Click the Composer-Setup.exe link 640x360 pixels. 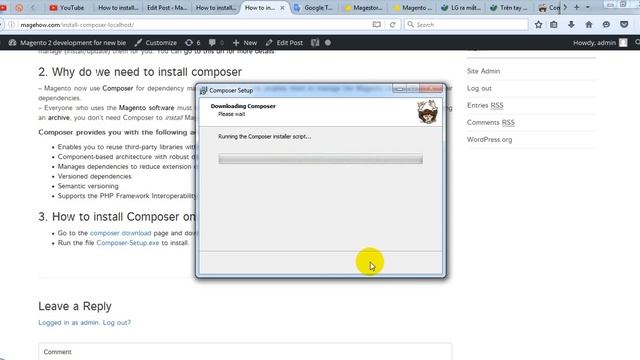pos(128,243)
